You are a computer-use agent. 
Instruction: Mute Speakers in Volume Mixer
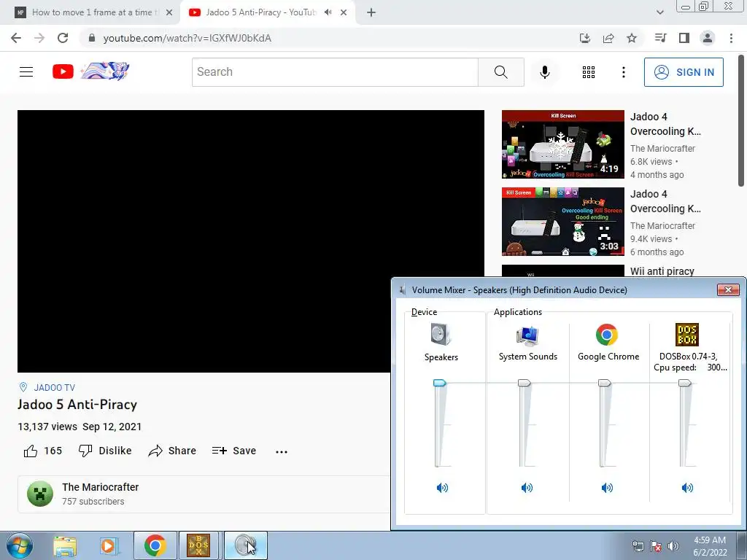click(442, 488)
